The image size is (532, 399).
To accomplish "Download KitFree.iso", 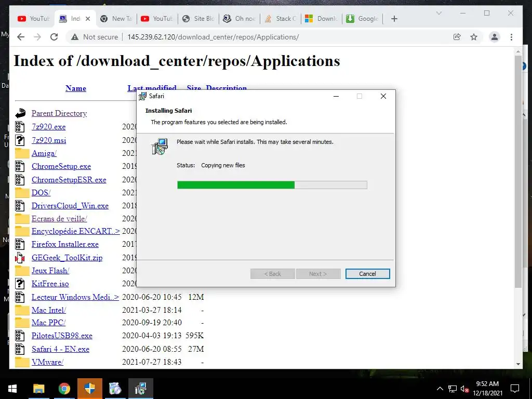I will [50, 284].
